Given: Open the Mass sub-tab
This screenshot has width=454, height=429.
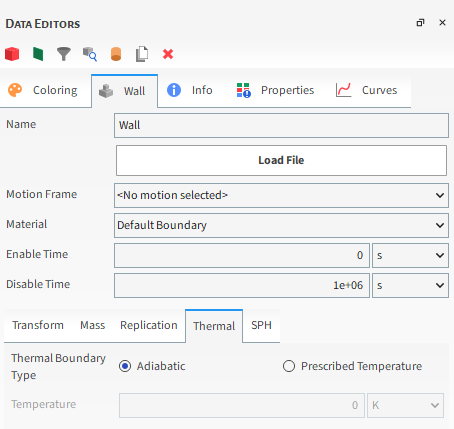Looking at the screenshot, I should (x=92, y=325).
